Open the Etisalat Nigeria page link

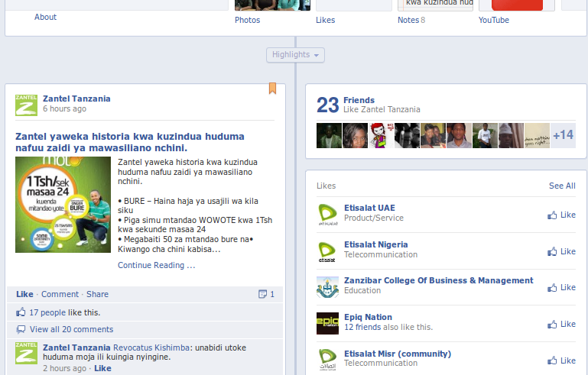[x=376, y=244]
